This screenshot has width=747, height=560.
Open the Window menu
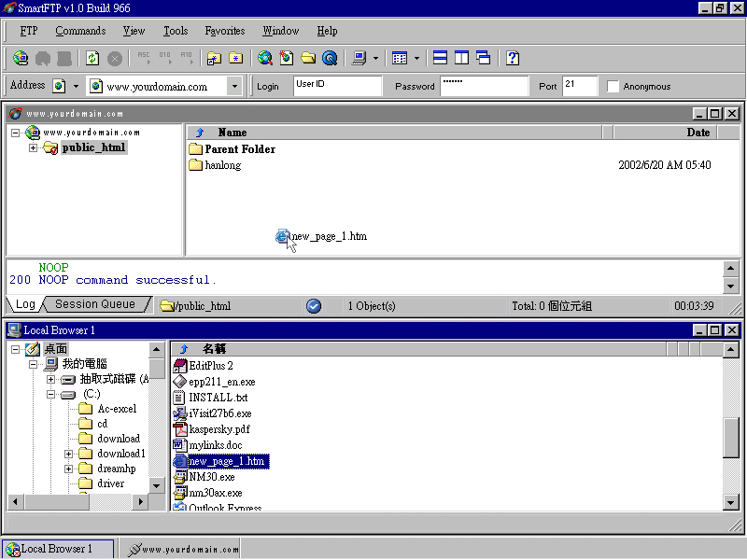281,31
